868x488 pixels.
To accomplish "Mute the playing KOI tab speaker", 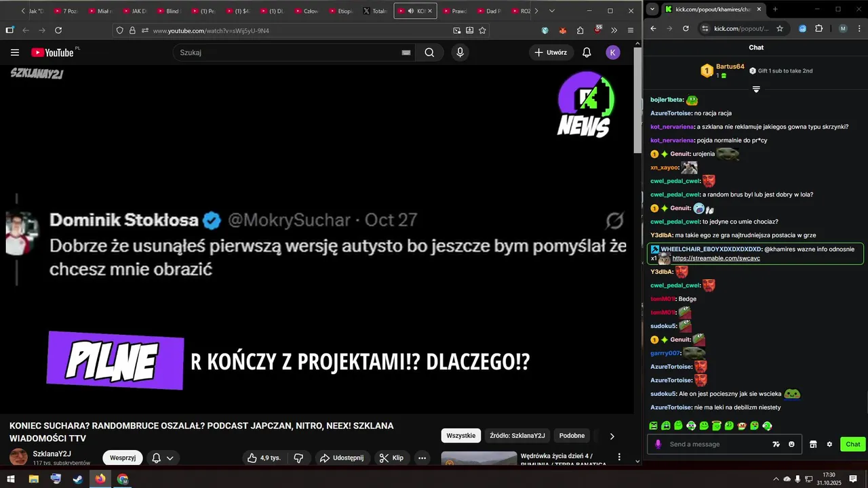I will click(411, 12).
